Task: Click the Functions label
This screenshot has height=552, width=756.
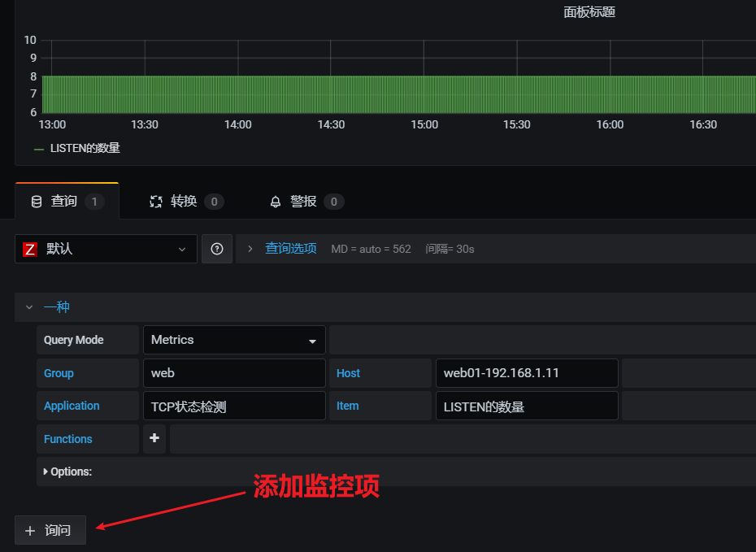Action: 68,439
